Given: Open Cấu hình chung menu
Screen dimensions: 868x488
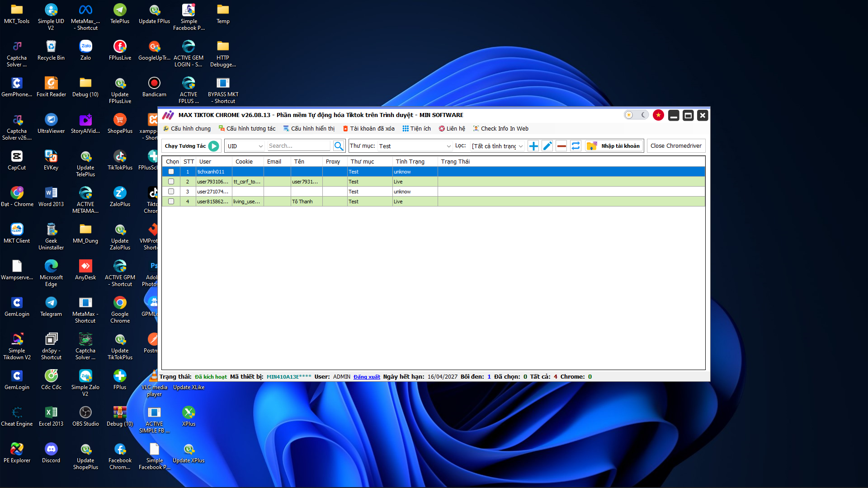Looking at the screenshot, I should 187,129.
